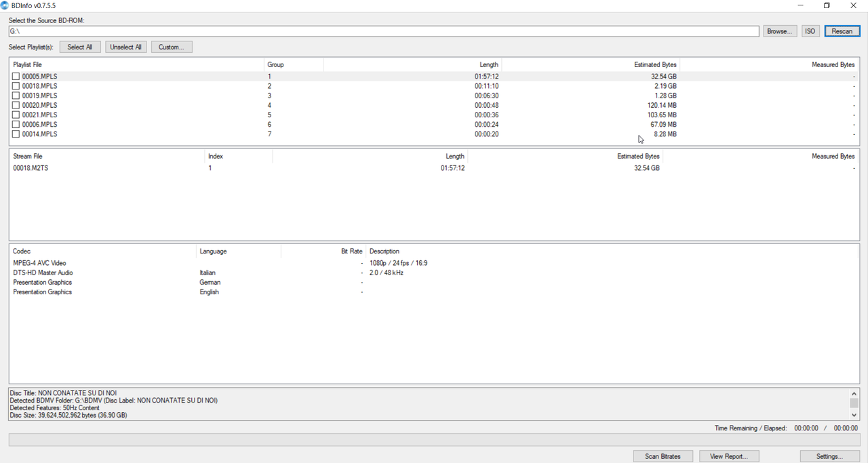Screen dimensions: 868x463
Task: Restore down the BDInfo window
Action: coord(827,5)
